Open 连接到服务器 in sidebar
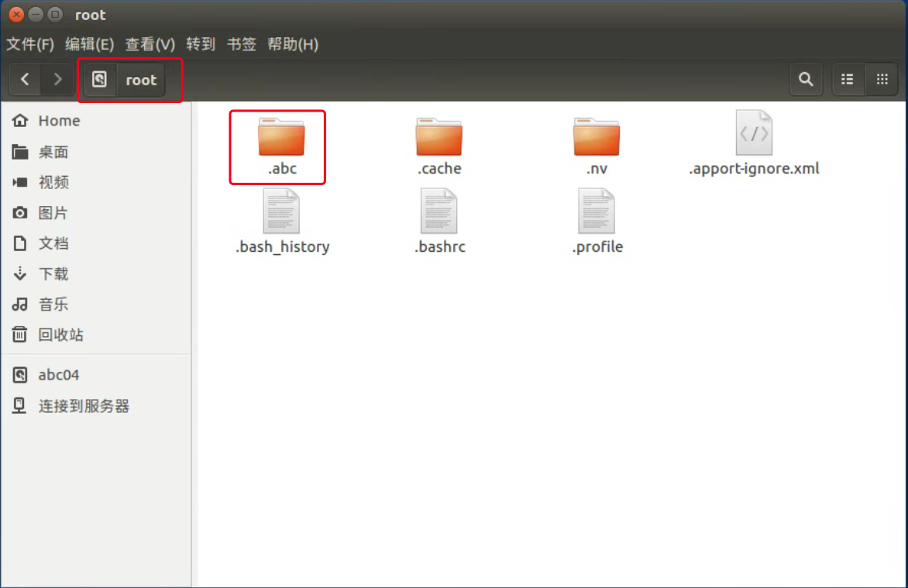The height and width of the screenshot is (588, 908). point(84,406)
